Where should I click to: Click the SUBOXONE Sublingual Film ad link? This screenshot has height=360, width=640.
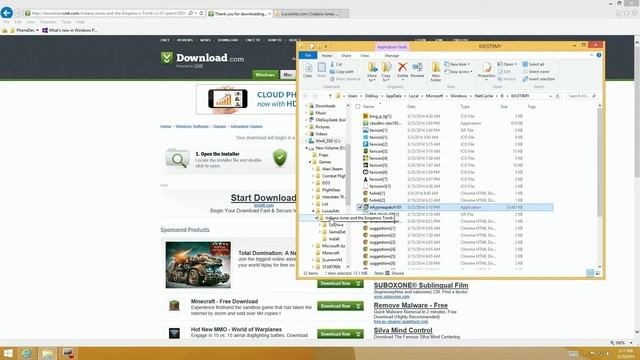[x=421, y=285]
